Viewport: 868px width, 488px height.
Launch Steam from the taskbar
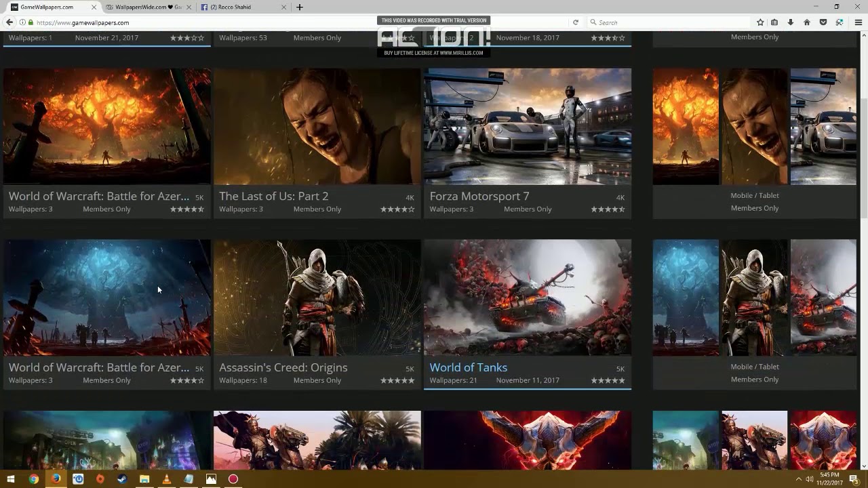coord(122,479)
